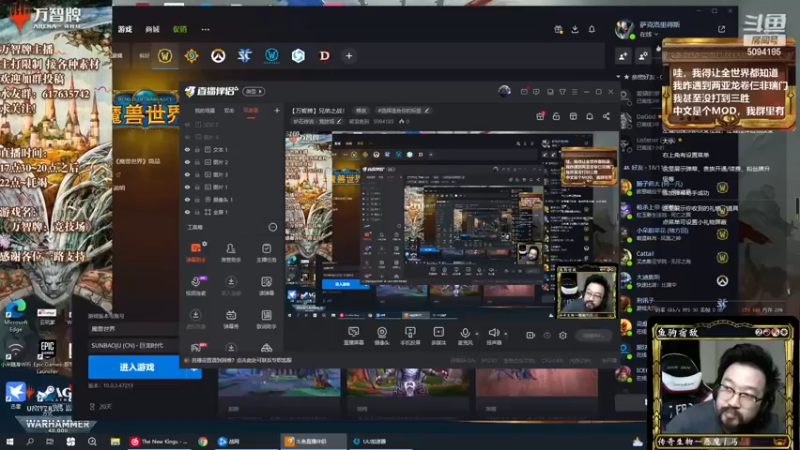Image resolution: width=800 pixels, height=450 pixels.
Task: Open stream settings gear in Douyu companion
Action: [563, 335]
